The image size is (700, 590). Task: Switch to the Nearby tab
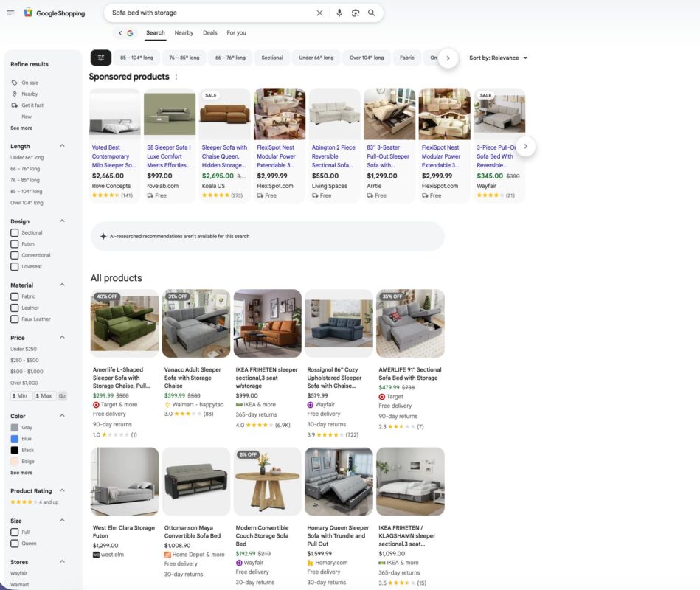pyautogui.click(x=184, y=33)
